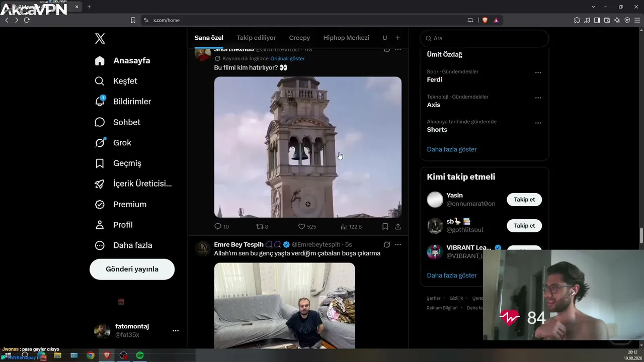This screenshot has width=644, height=362.
Task: Open Brave Wallet icon
Action: click(x=607, y=20)
